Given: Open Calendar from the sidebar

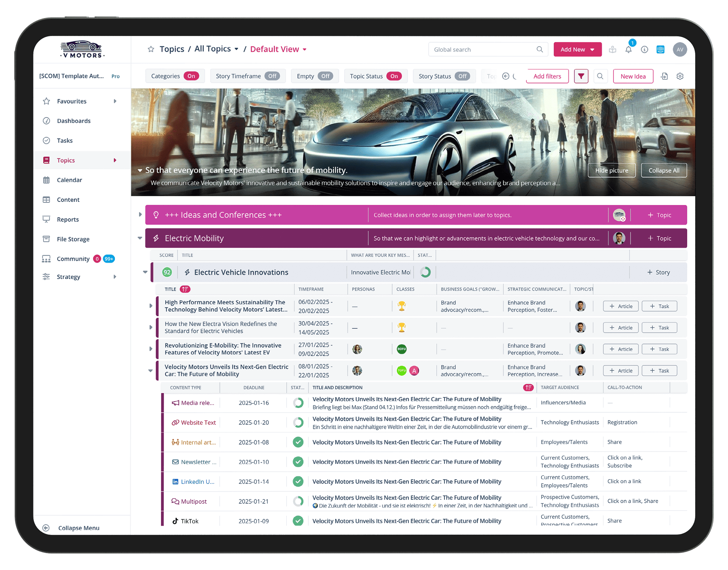Looking at the screenshot, I should click(x=69, y=180).
